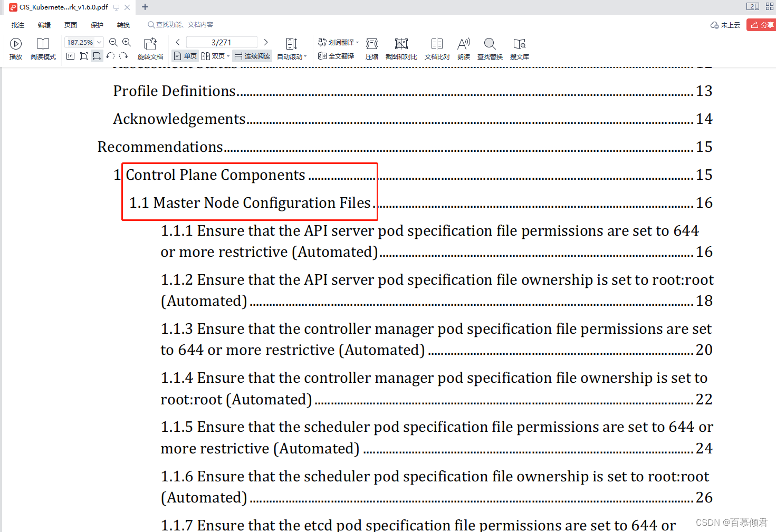Click the page number field 3/271
776x532 pixels.
[x=222, y=42]
